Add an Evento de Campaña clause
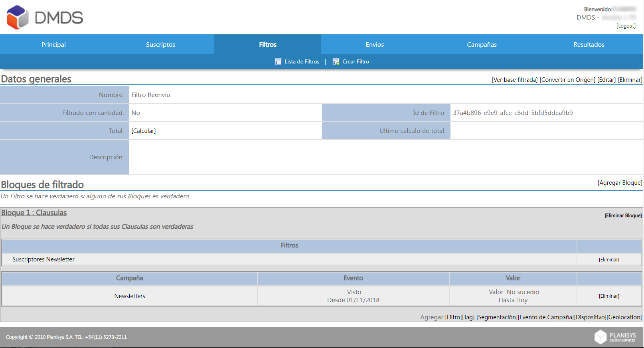The width and height of the screenshot is (644, 348). (x=546, y=317)
